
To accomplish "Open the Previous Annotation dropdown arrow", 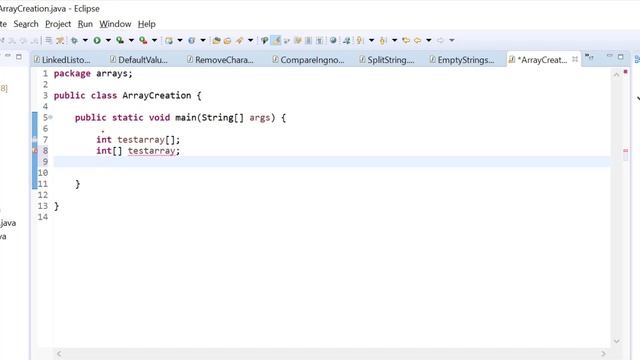I will point(394,40).
